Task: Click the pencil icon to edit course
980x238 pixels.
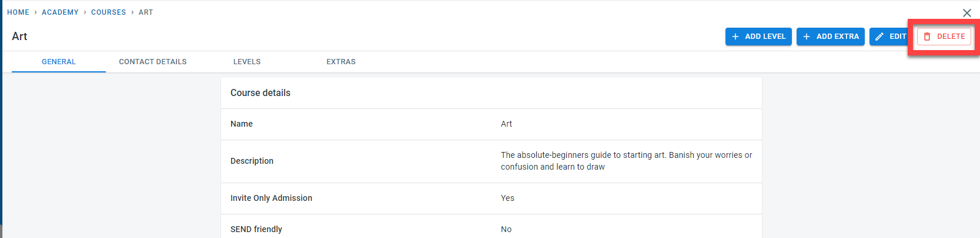Action: click(879, 37)
